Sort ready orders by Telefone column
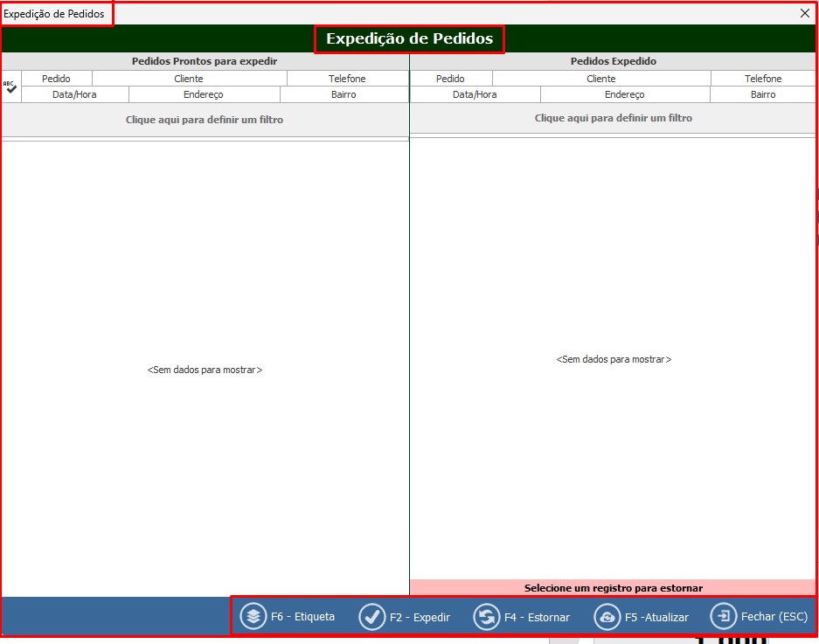The width and height of the screenshot is (819, 644). click(x=347, y=79)
